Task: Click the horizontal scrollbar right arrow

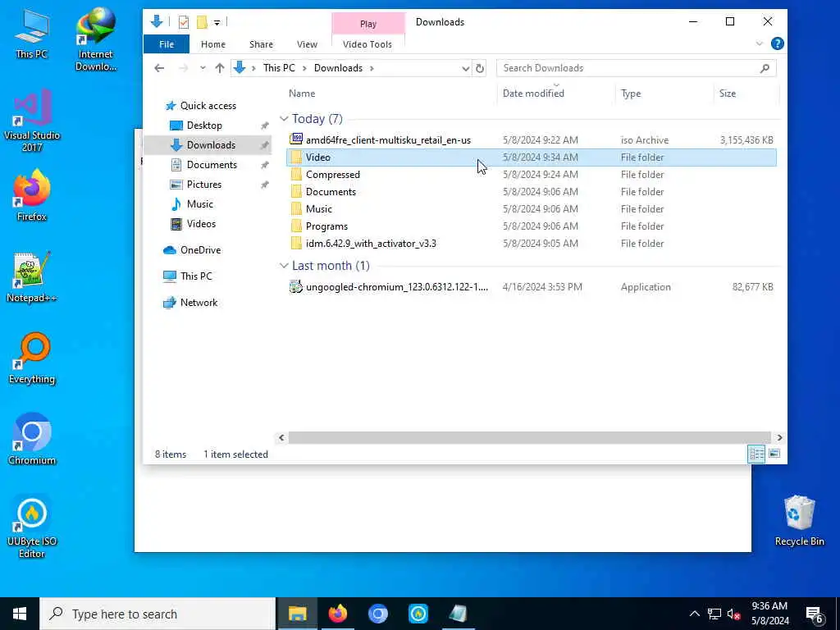Action: (x=779, y=438)
